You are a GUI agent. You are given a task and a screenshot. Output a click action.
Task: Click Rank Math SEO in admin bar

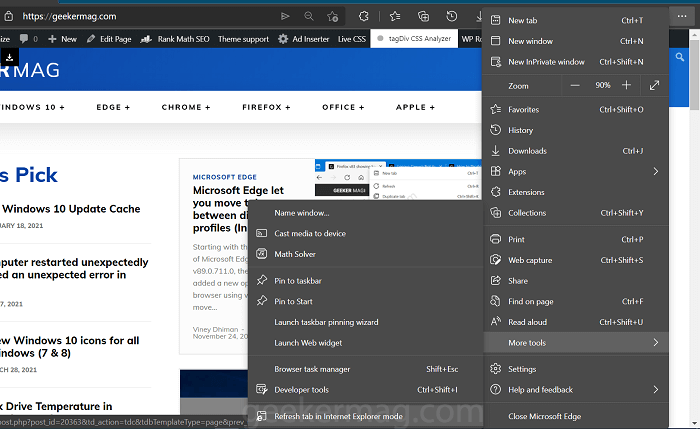click(175, 39)
